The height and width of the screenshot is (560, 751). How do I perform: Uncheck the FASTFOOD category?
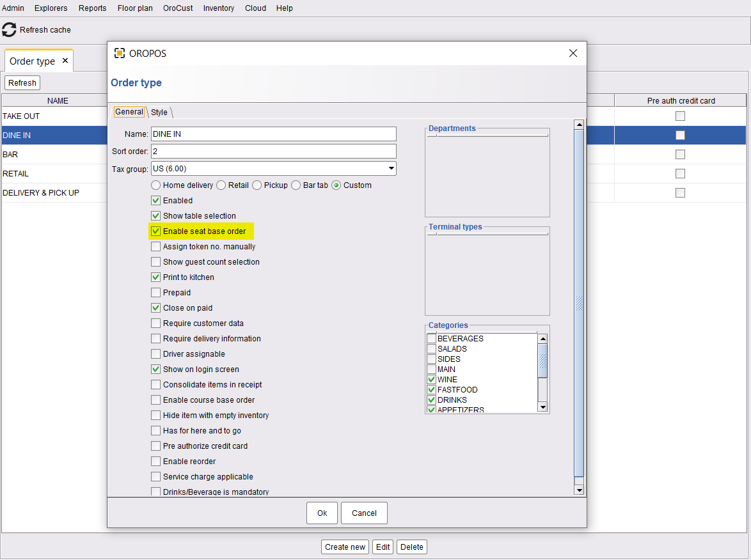tap(432, 389)
